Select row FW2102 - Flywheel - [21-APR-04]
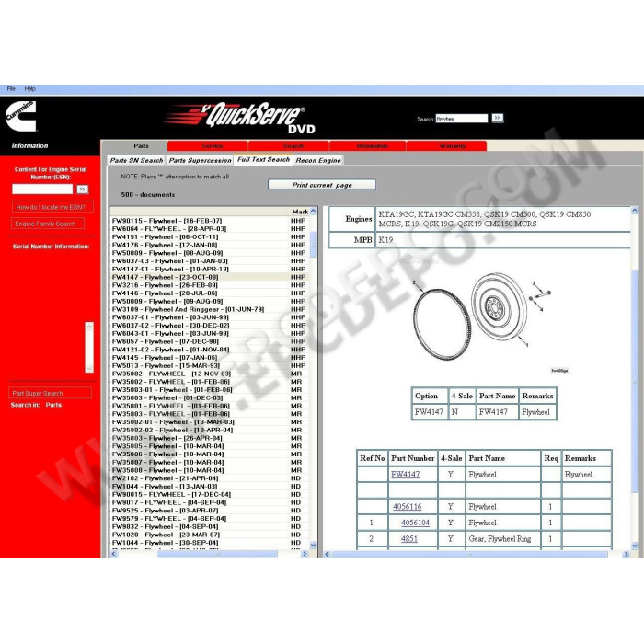This screenshot has width=644, height=644. (x=210, y=478)
